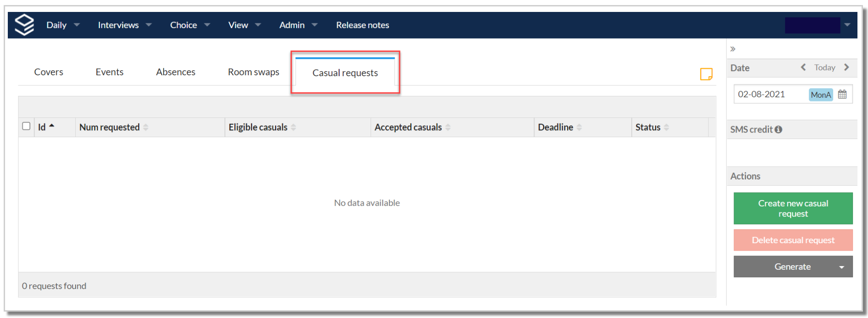
Task: Click the 'No data available' message
Action: coord(367,203)
